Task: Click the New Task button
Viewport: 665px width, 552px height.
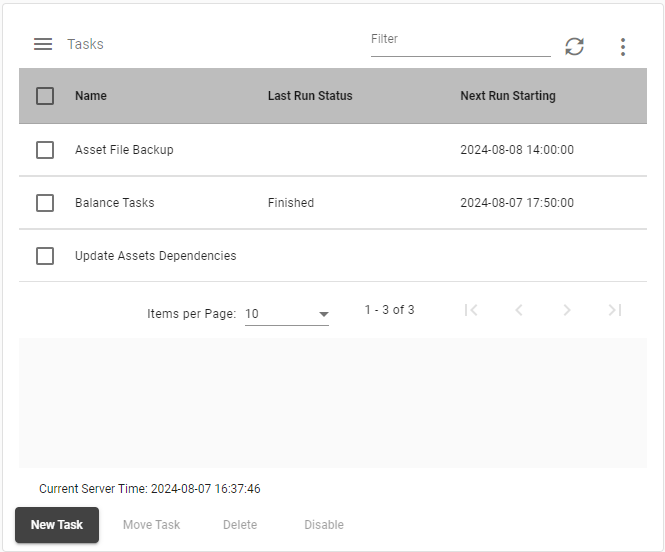Action: (x=57, y=525)
